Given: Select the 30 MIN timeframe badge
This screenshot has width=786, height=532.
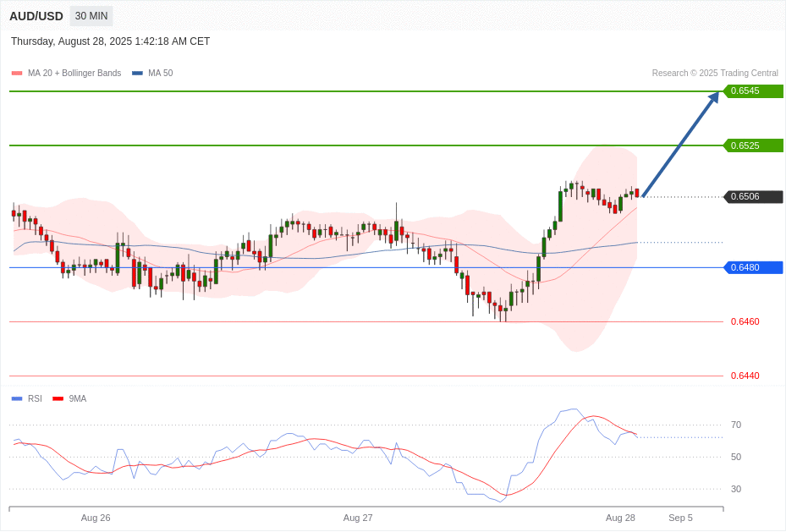Looking at the screenshot, I should tap(91, 16).
